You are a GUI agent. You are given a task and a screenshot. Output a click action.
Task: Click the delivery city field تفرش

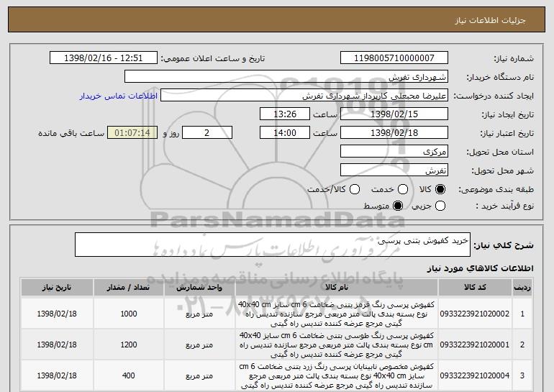tap(394, 170)
